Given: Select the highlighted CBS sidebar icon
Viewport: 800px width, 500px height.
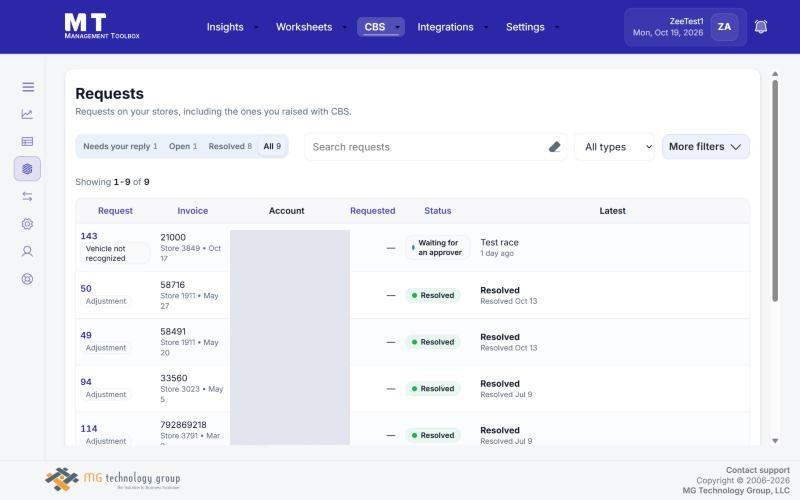Looking at the screenshot, I should tap(28, 169).
